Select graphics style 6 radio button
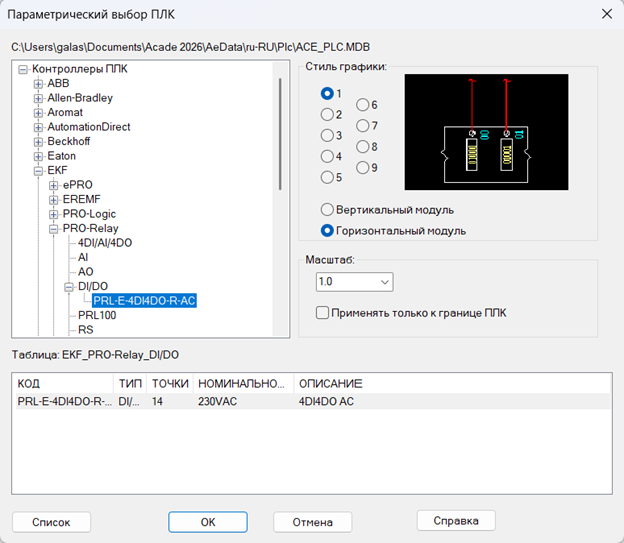This screenshot has width=624, height=543. (363, 105)
